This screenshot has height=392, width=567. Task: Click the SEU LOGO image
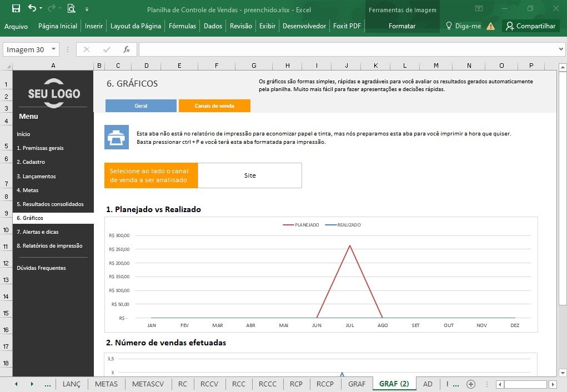[x=53, y=93]
